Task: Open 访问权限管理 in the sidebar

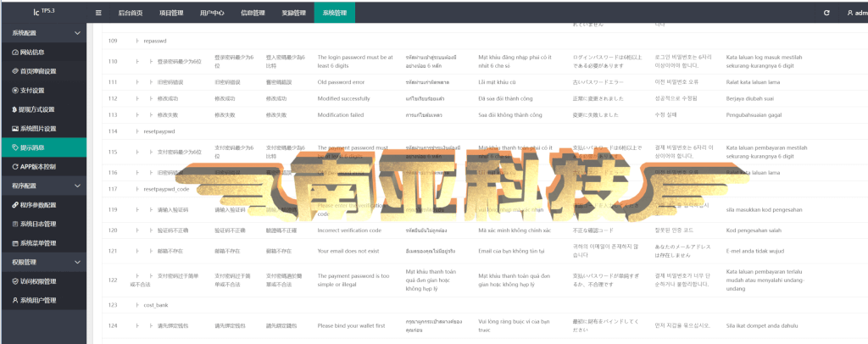Action: 43,281
